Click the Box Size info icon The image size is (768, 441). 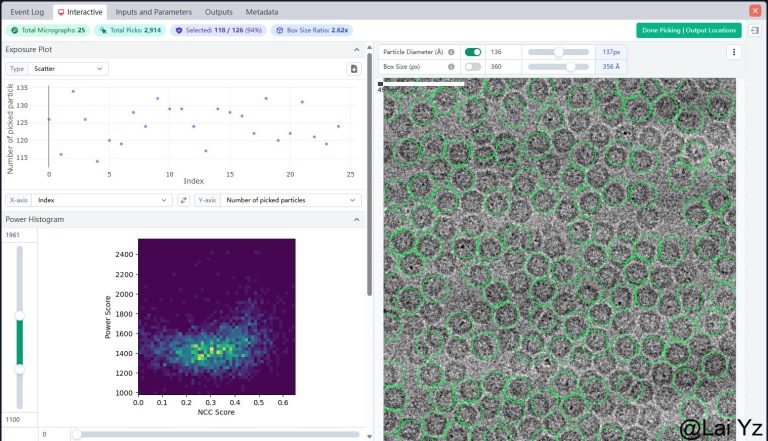point(451,66)
